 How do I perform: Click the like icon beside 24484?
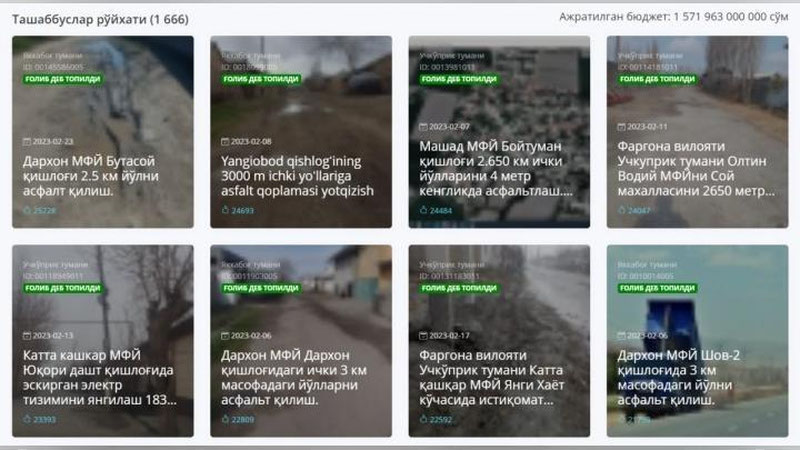point(424,211)
